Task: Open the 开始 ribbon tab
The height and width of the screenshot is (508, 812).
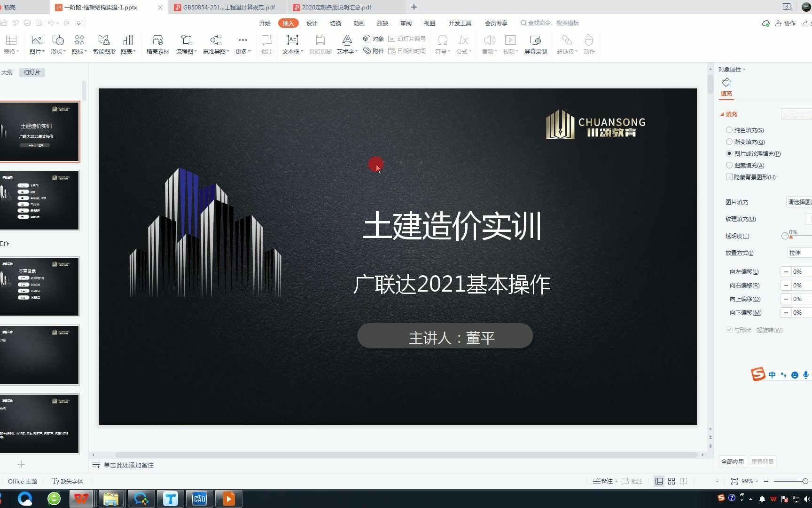Action: (265, 23)
